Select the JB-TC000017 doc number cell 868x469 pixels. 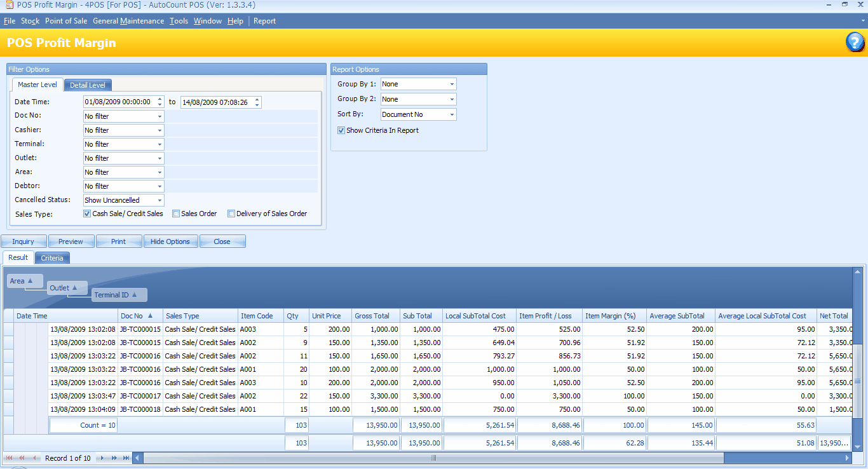coord(140,396)
